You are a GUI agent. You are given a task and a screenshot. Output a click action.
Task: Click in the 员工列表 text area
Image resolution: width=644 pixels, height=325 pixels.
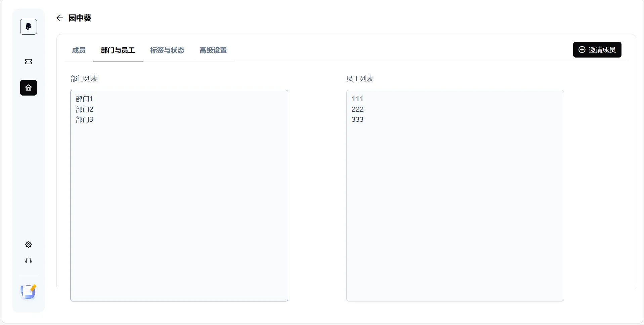(x=455, y=195)
